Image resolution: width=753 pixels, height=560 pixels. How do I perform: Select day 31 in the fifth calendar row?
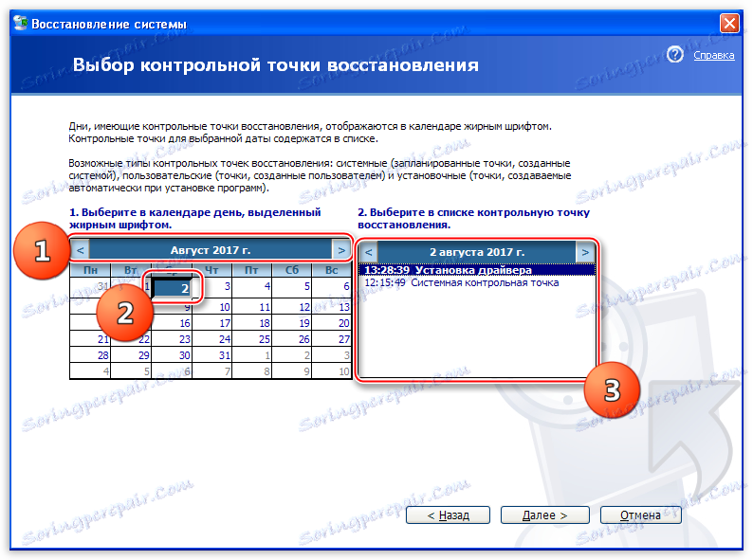[x=211, y=355]
